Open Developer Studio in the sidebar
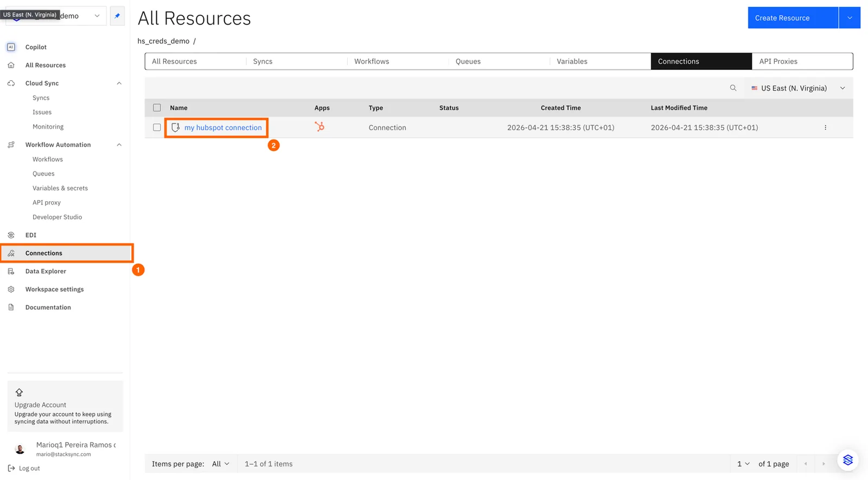The height and width of the screenshot is (480, 868). [57, 217]
